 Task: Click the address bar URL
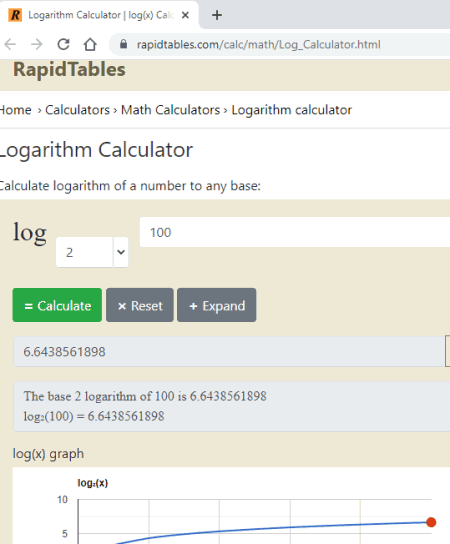pos(258,44)
